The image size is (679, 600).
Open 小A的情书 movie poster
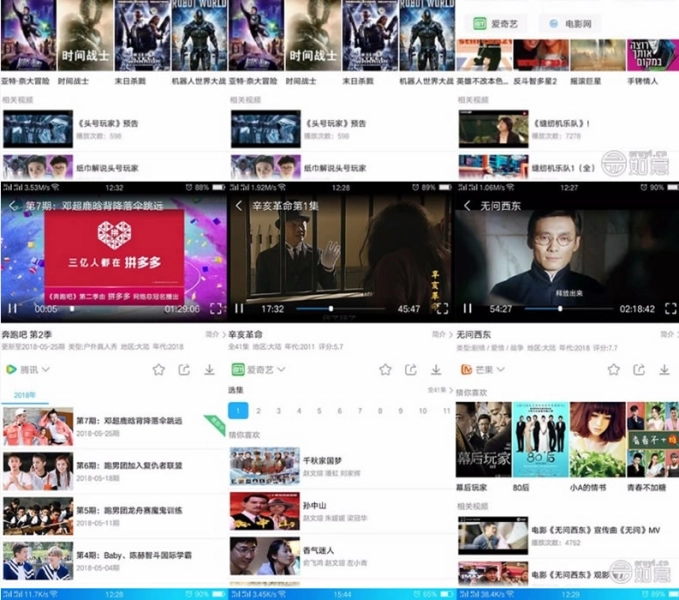tap(598, 439)
